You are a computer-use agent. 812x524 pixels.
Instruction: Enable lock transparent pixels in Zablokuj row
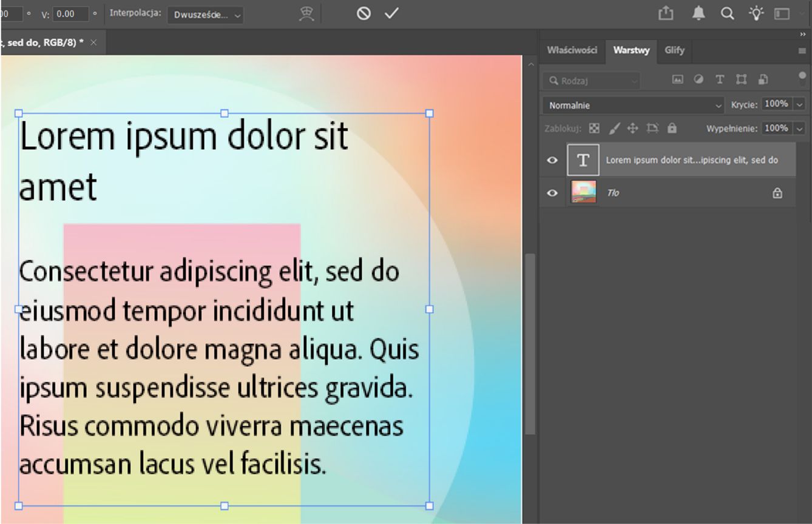pos(594,128)
